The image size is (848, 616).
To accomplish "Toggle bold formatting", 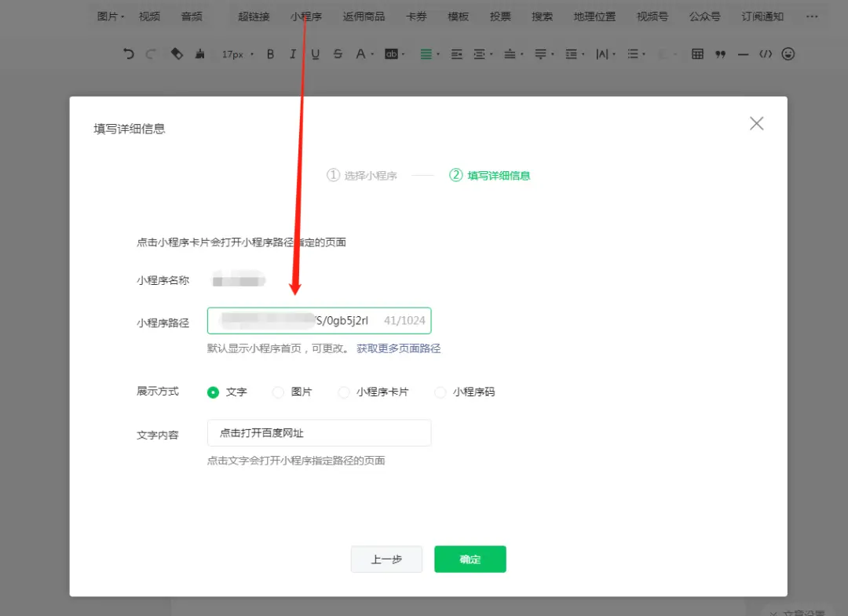I will [270, 54].
